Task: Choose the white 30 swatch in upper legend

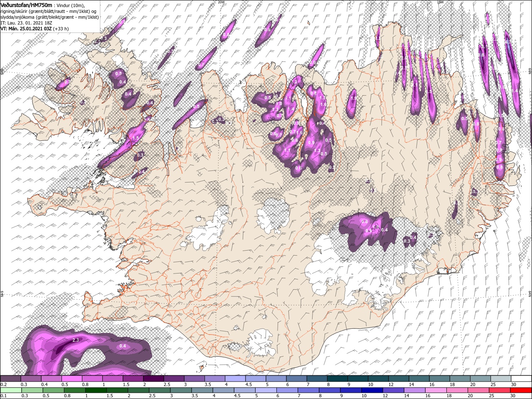Action: click(521, 379)
